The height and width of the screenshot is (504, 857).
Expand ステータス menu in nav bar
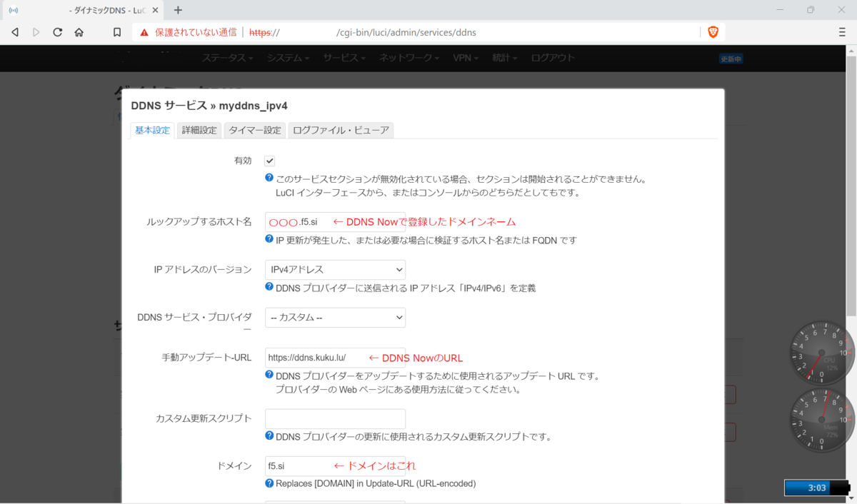tap(227, 58)
